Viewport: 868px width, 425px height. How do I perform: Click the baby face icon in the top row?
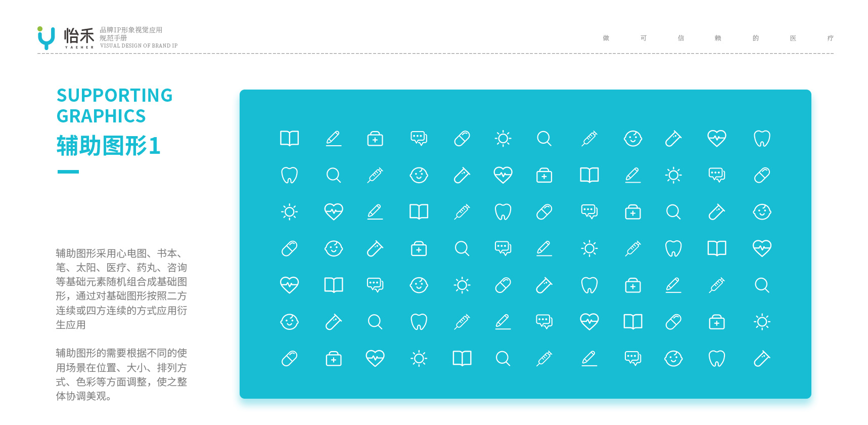pyautogui.click(x=633, y=138)
